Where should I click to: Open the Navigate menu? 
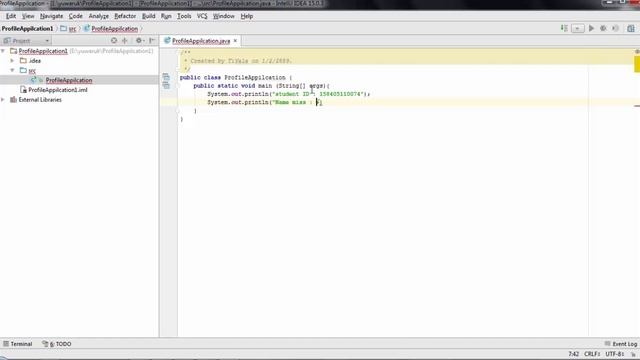(51, 16)
